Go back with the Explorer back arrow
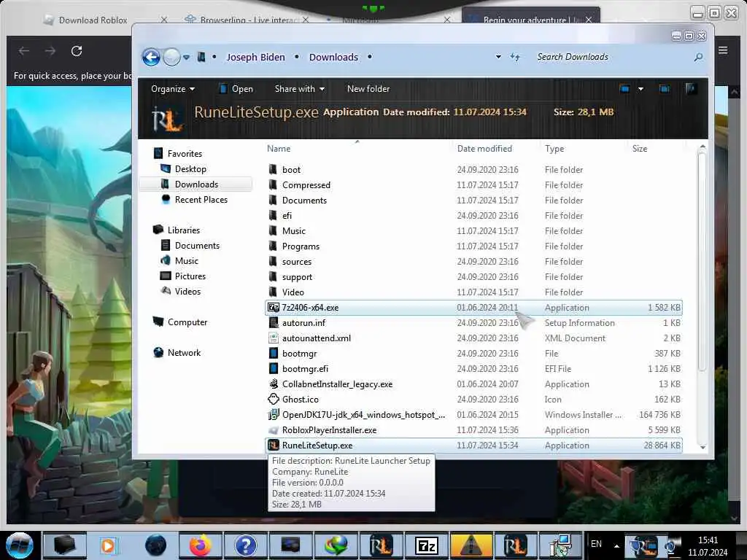The image size is (747, 560). tap(151, 57)
